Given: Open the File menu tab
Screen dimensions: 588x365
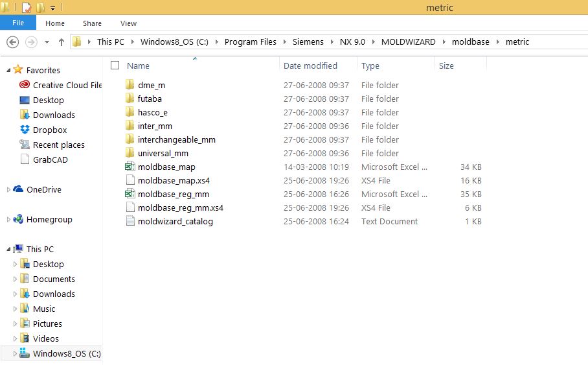Looking at the screenshot, I should pyautogui.click(x=18, y=23).
